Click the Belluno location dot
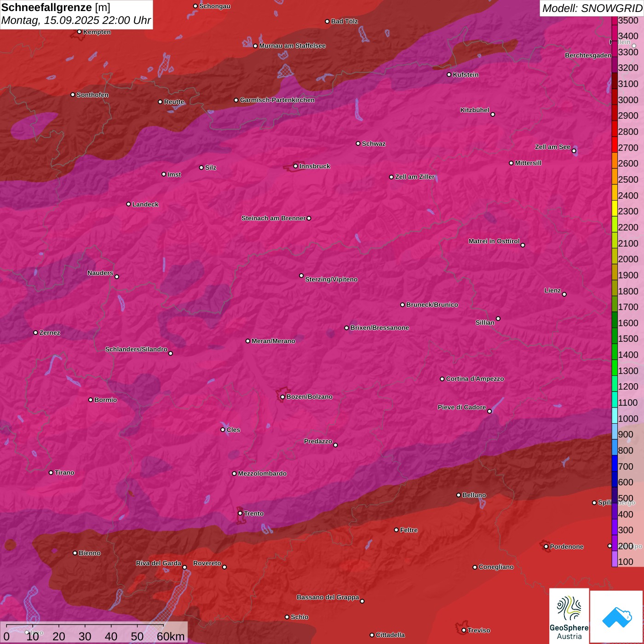Image resolution: width=644 pixels, height=644 pixels. pyautogui.click(x=458, y=495)
